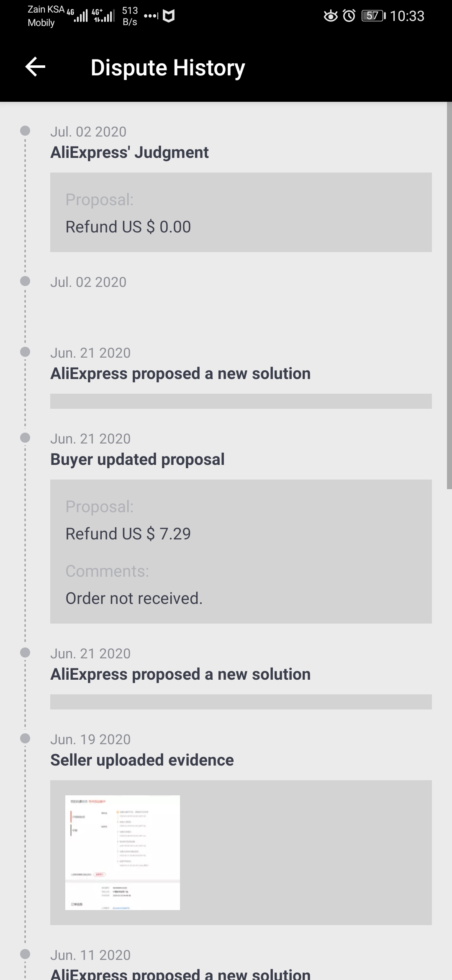Tap the Order not received comment
Image resolution: width=452 pixels, height=980 pixels.
point(134,598)
